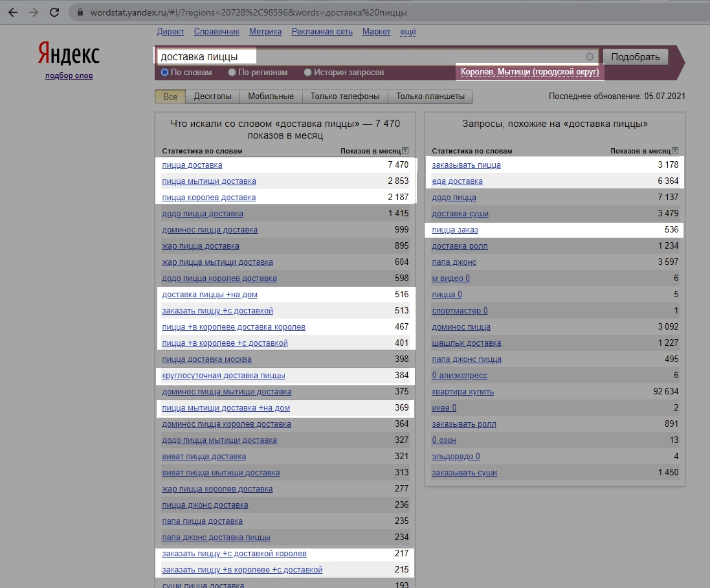
Task: Open круглосуточная доставка пиццы link
Action: 224,376
